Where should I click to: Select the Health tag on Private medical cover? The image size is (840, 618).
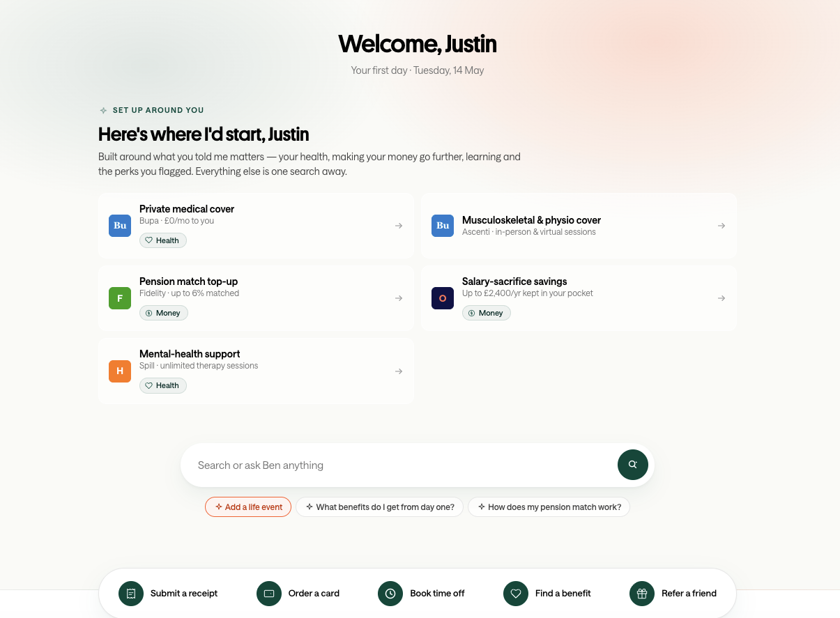(163, 240)
